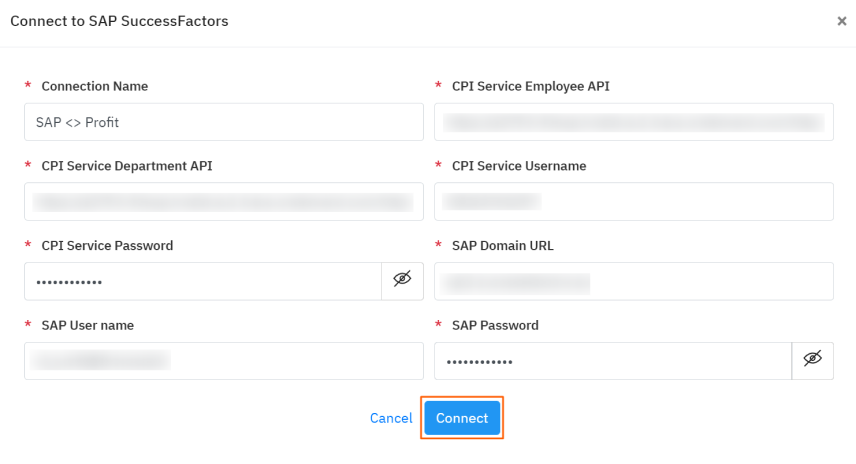Click inside the SAP Password field

pyautogui.click(x=613, y=361)
